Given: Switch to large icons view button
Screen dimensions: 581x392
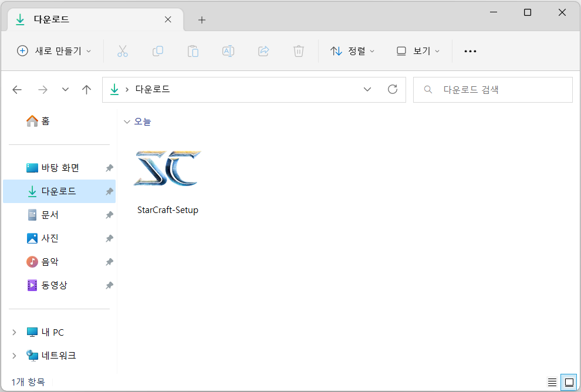Looking at the screenshot, I should click(569, 382).
